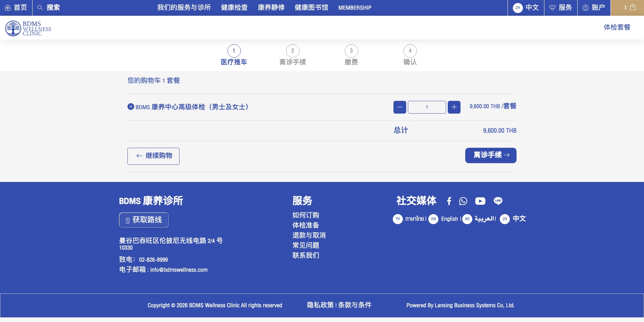Open the MEMBERSHIP menu item
This screenshot has width=644, height=322.
click(x=355, y=8)
